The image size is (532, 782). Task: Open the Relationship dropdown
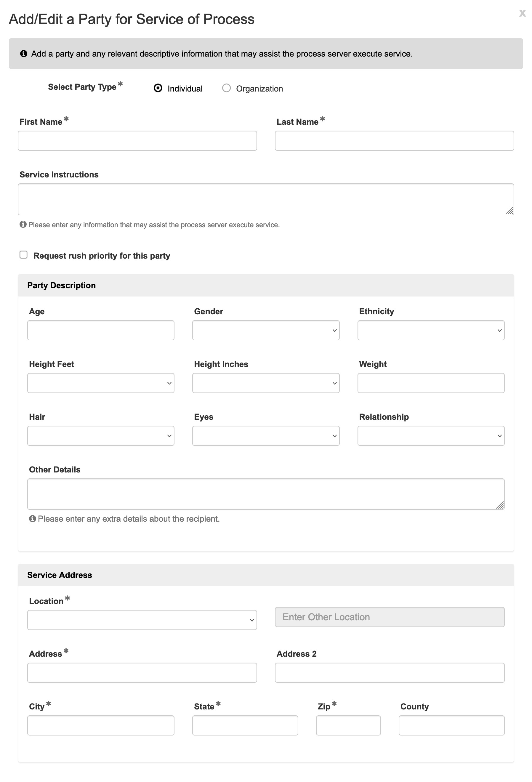pos(430,435)
